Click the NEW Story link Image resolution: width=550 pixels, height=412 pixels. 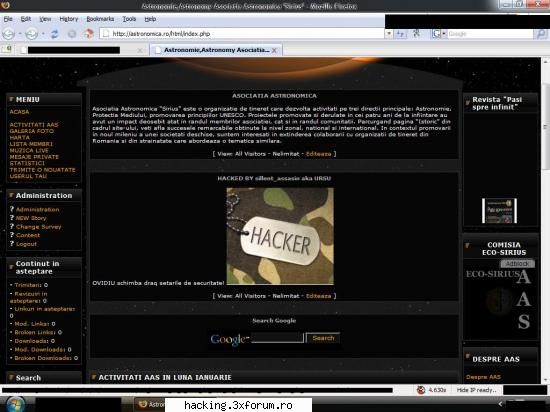(31, 218)
